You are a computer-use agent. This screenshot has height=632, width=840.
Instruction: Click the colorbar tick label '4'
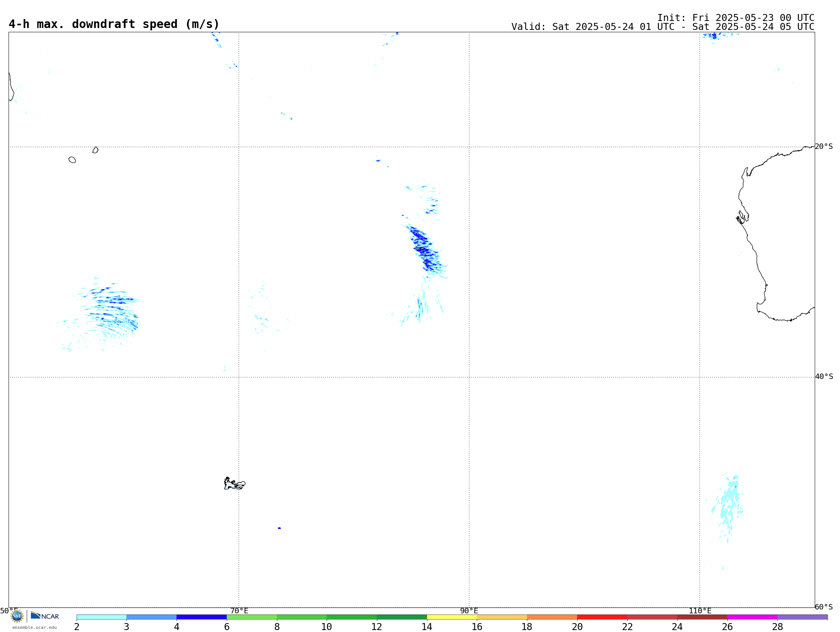tap(177, 627)
